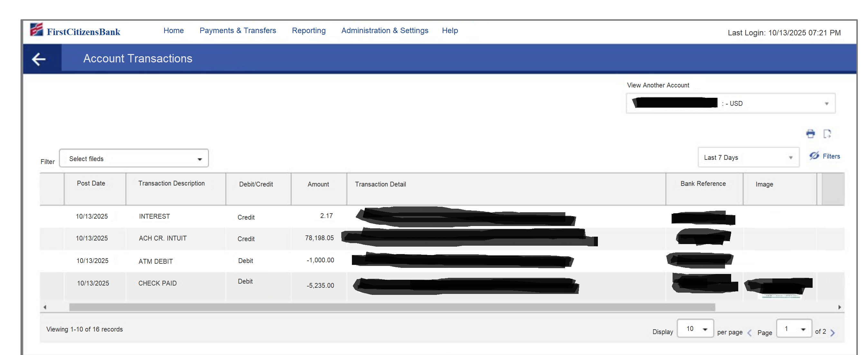Click the FirstCitizensBank logo

pos(75,31)
